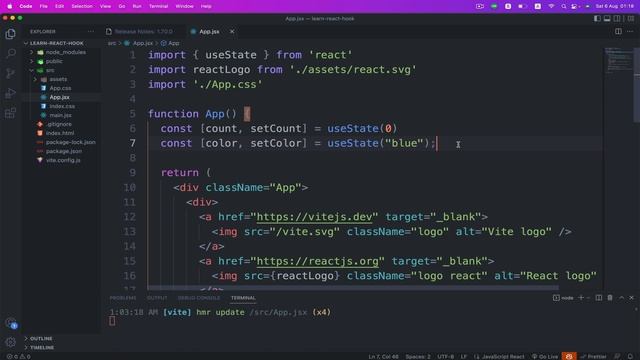Select the node terminal instance

tap(563, 298)
